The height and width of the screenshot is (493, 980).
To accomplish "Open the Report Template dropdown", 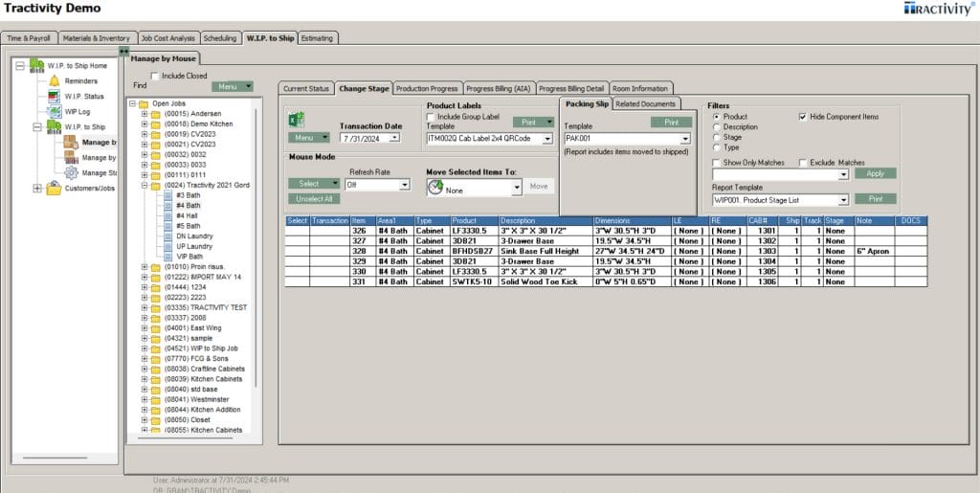I will coord(843,200).
